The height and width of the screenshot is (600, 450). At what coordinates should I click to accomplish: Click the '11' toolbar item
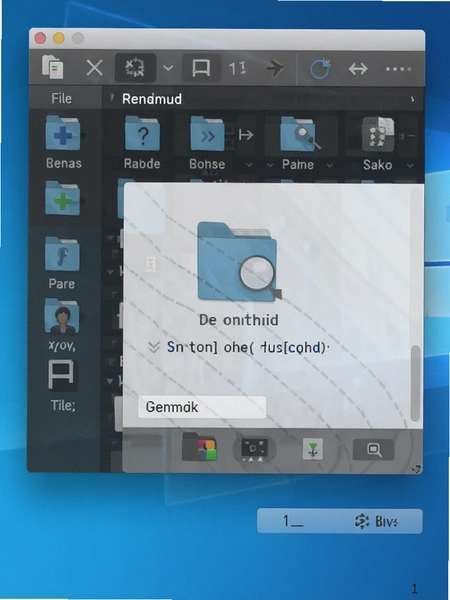coord(237,68)
